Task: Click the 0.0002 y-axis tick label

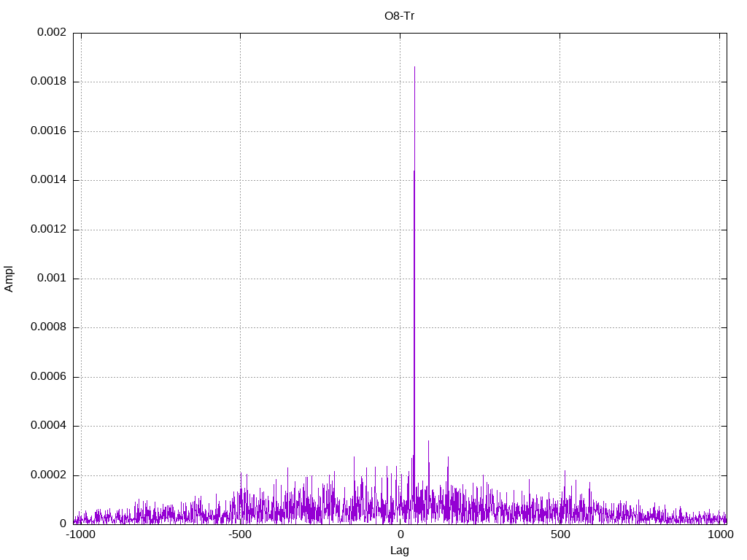Action: coord(48,475)
